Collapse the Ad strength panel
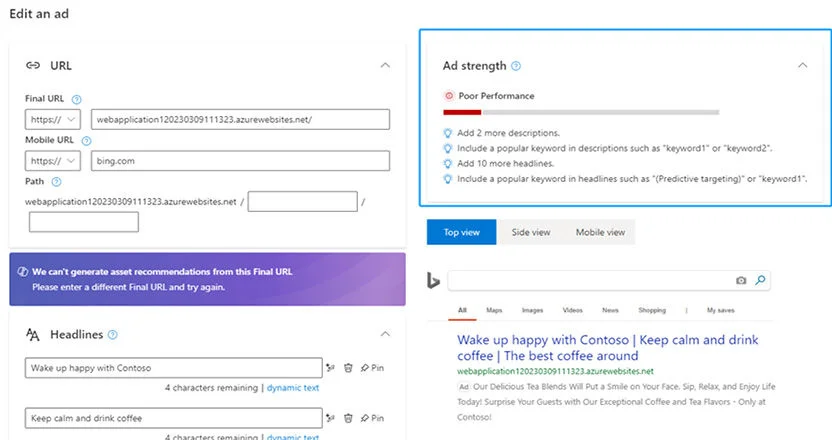The width and height of the screenshot is (832, 440). tap(802, 65)
